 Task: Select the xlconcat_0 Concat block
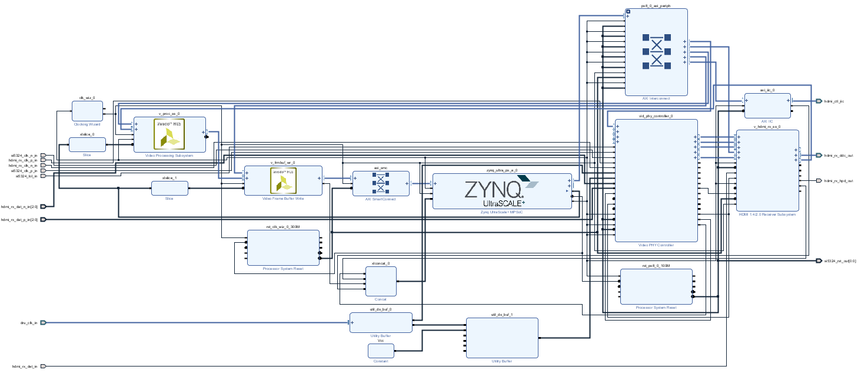pyautogui.click(x=381, y=281)
